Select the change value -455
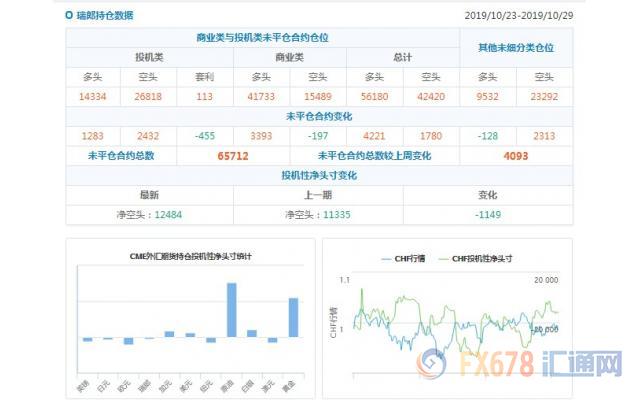Screen dimensions: 640x400 click(204, 136)
